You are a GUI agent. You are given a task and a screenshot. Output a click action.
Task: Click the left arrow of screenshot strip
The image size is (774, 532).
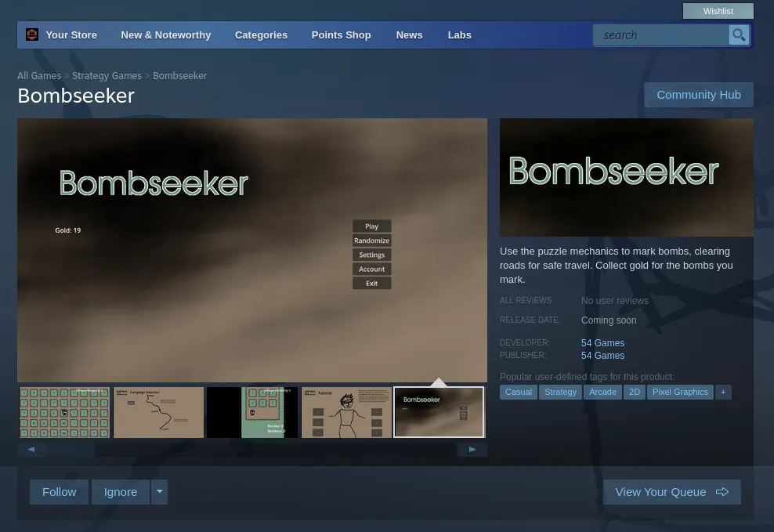point(31,450)
